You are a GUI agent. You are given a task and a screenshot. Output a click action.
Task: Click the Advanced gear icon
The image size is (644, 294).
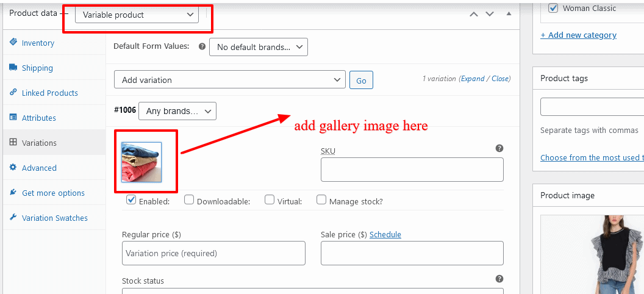point(13,168)
